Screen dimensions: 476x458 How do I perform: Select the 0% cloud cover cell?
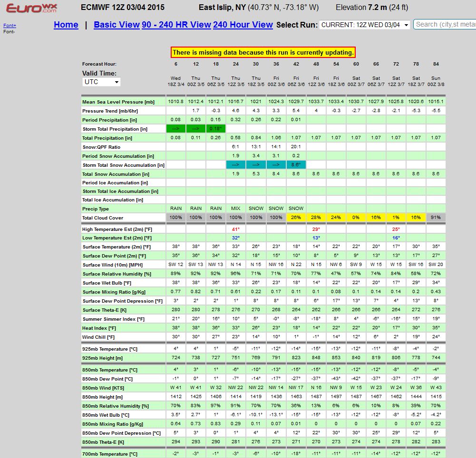356,218
